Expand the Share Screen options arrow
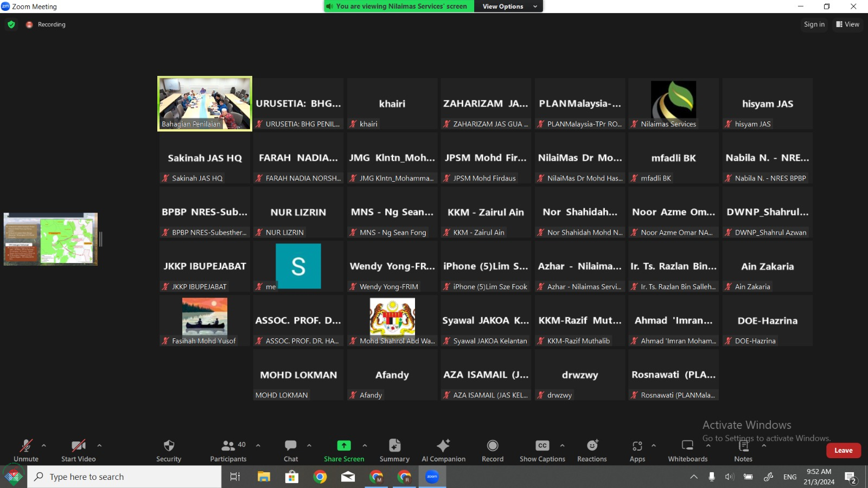The image size is (868, 488). click(365, 446)
